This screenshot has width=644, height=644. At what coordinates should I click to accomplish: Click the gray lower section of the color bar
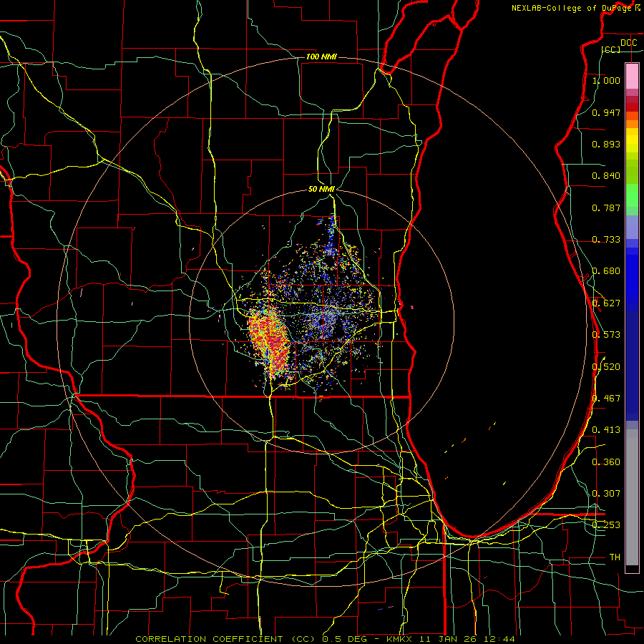632,497
